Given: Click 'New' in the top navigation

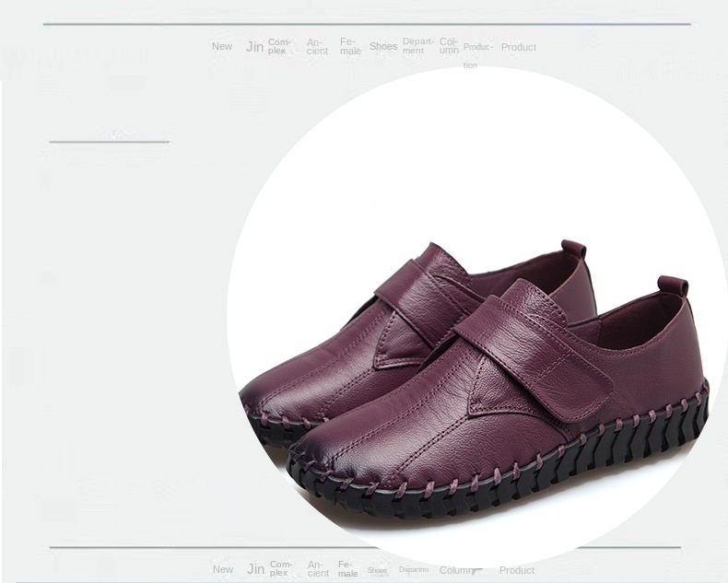Looking at the screenshot, I should tap(222, 47).
